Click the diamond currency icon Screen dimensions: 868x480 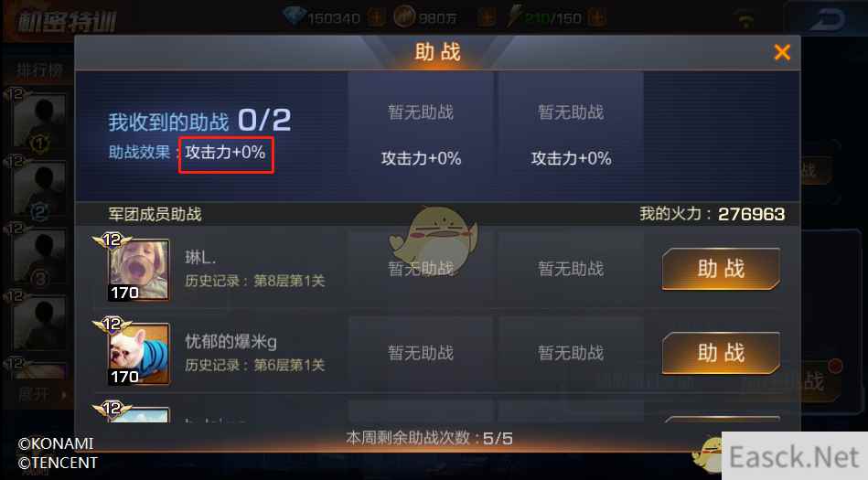click(x=294, y=16)
